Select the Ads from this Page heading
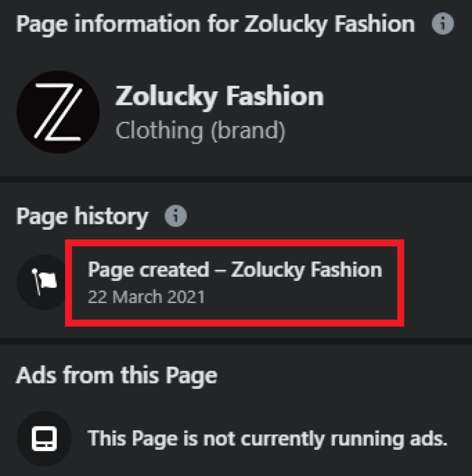Screen dimensions: 472x476 [x=116, y=376]
